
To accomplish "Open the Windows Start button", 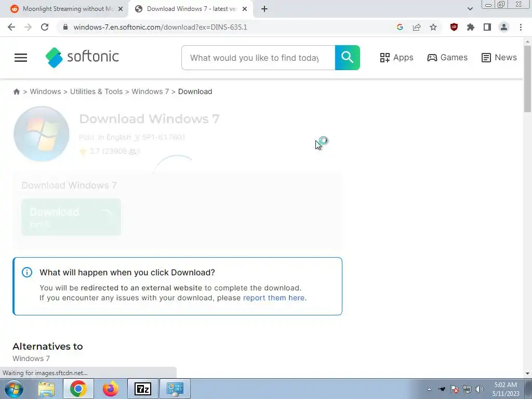I will click(x=14, y=389).
